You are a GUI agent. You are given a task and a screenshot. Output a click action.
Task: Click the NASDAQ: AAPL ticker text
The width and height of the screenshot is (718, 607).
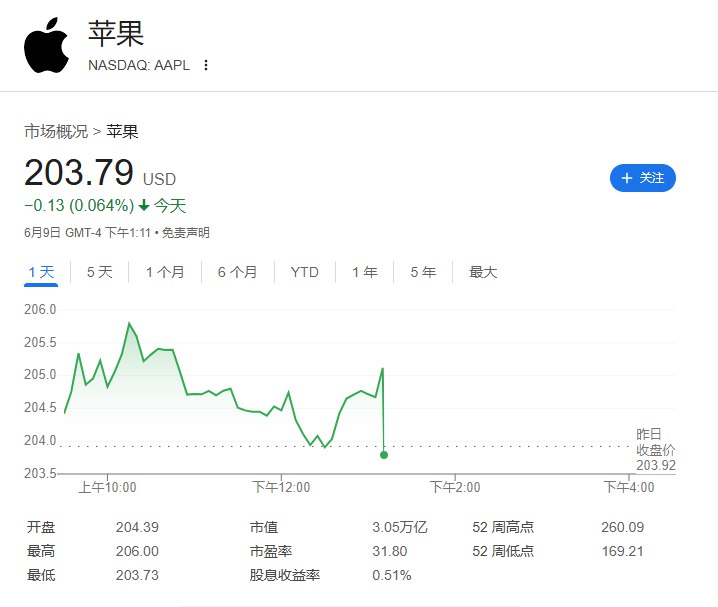(x=139, y=65)
